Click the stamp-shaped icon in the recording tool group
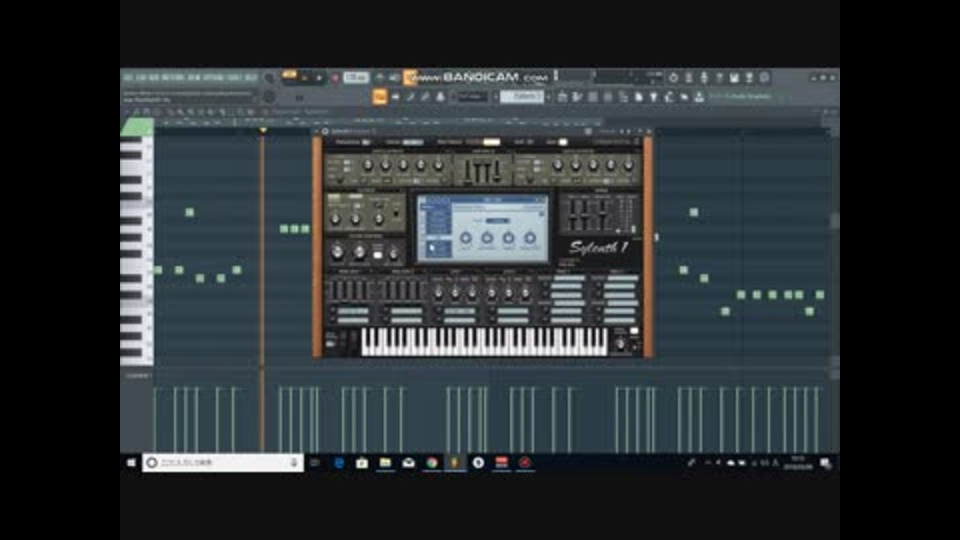Image resolution: width=960 pixels, height=540 pixels. (x=440, y=97)
